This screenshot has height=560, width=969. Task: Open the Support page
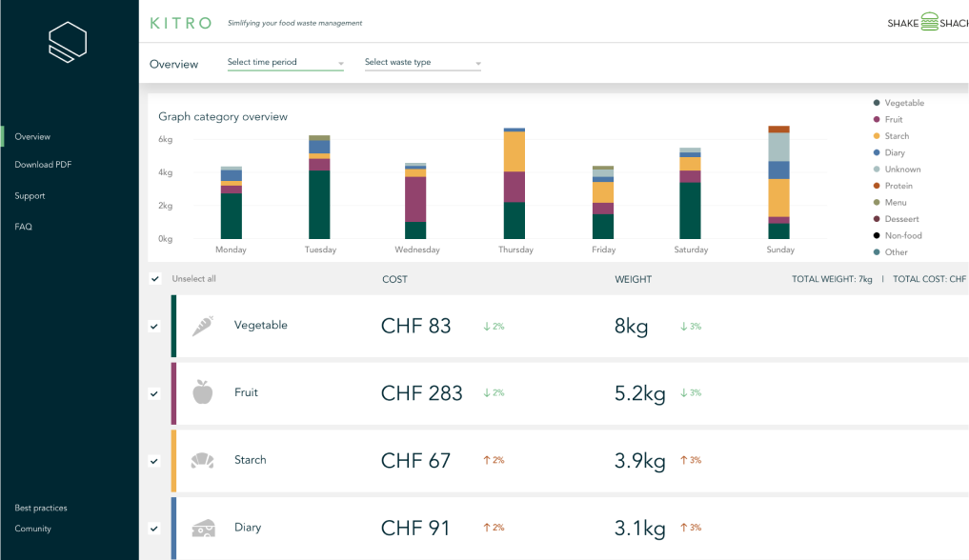click(x=30, y=196)
